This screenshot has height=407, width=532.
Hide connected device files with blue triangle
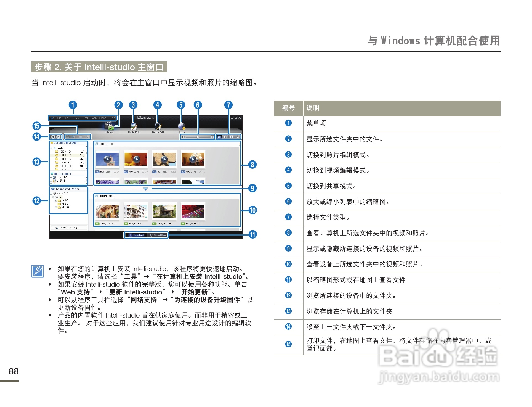pyautogui.click(x=145, y=189)
